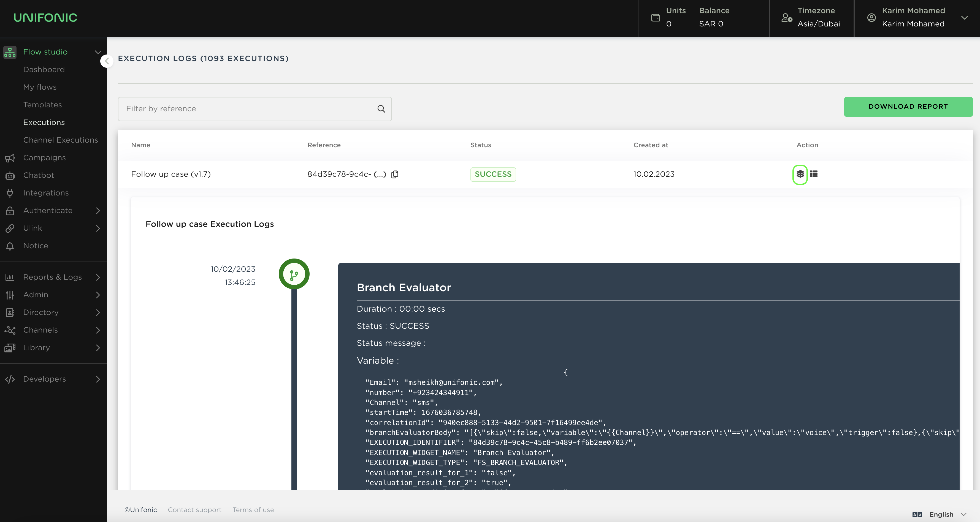
Task: Open the Karim Mohamed account dropdown
Action: click(x=964, y=18)
